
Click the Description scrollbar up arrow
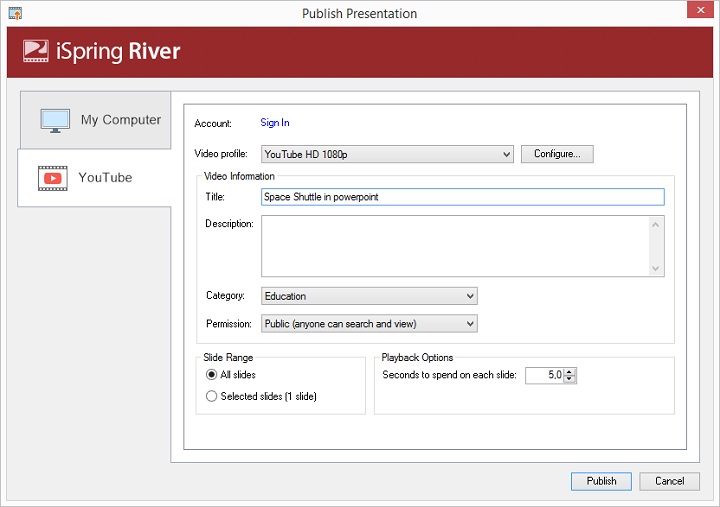click(655, 225)
